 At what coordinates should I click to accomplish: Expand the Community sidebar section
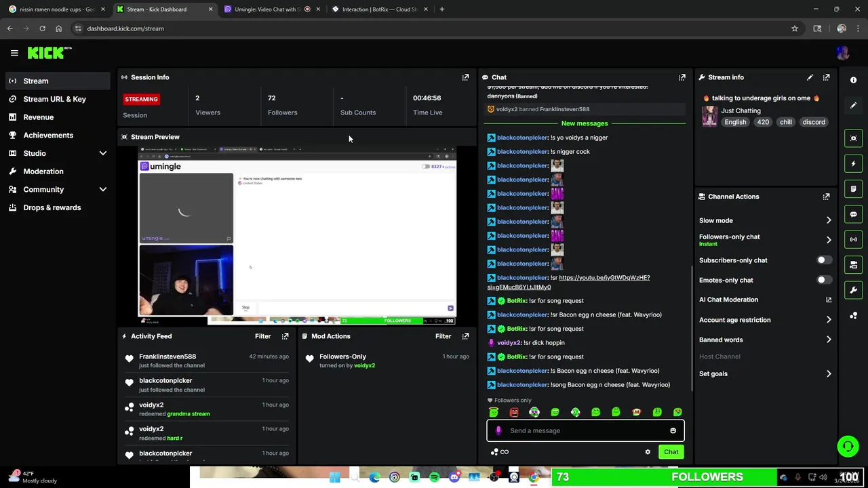103,190
